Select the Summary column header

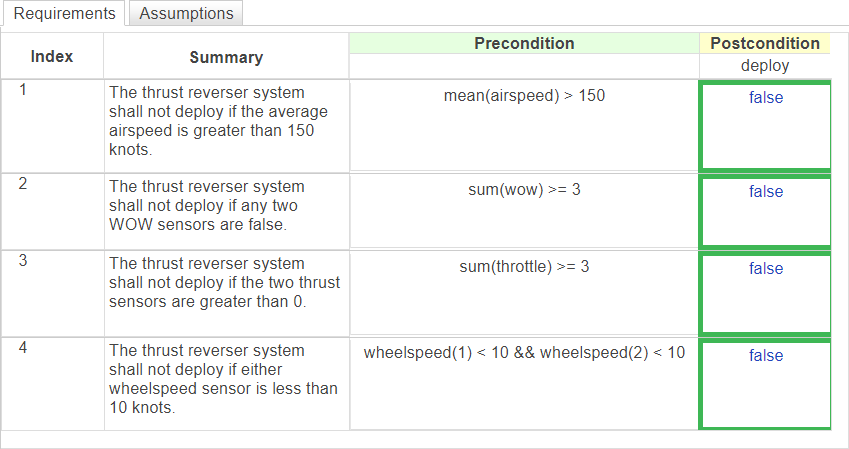(x=226, y=57)
